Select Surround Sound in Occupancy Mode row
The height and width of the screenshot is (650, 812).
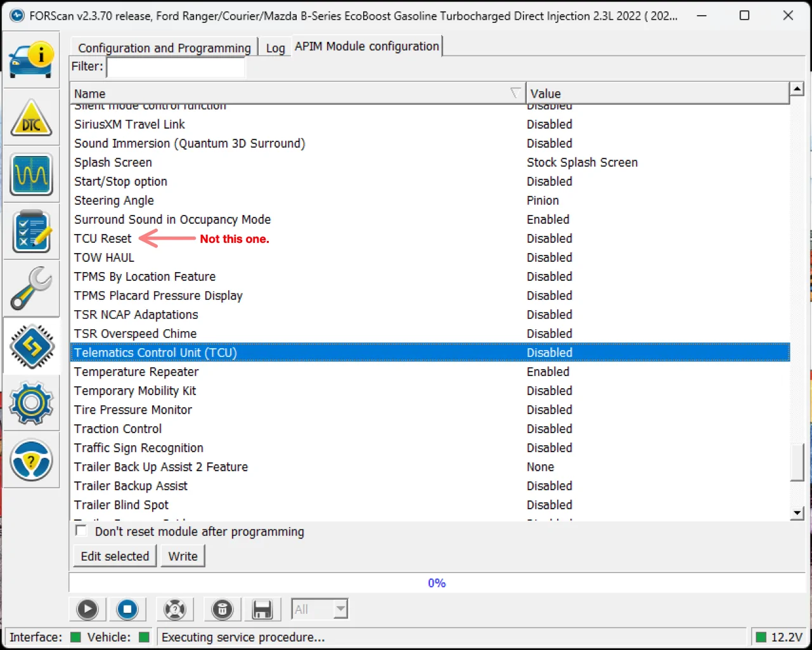(430, 219)
